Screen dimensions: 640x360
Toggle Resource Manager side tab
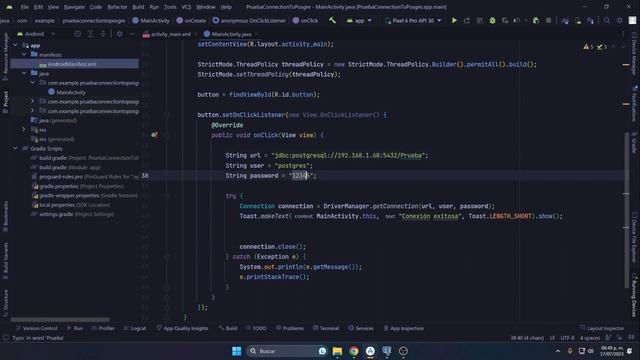pos(5,57)
